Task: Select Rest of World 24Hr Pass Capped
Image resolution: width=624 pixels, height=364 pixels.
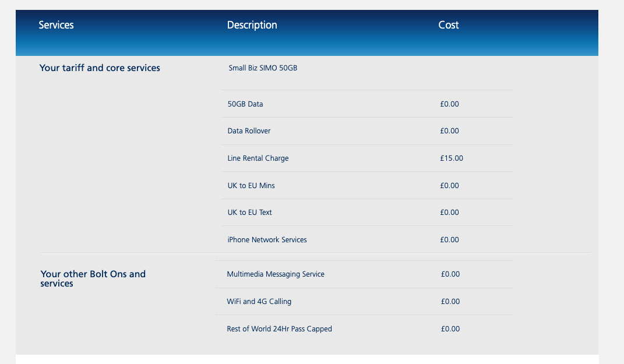Action: (279, 329)
